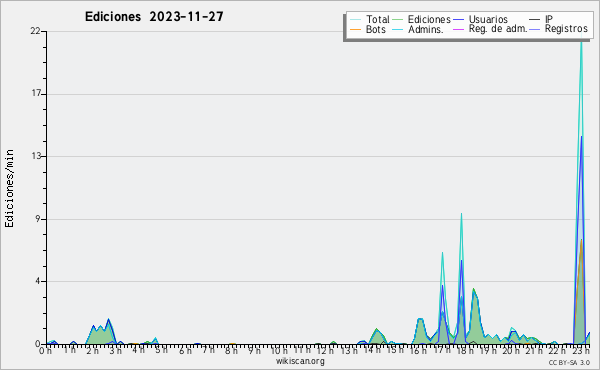This screenshot has height=370, width=600.
Task: Click the y-axis value 13
Action: (x=36, y=156)
